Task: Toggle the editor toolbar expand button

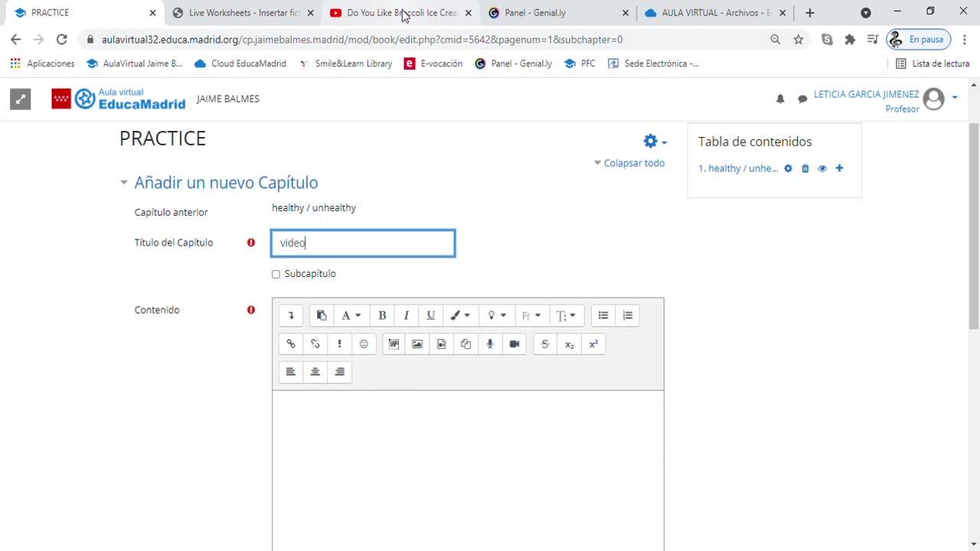Action: pos(291,315)
